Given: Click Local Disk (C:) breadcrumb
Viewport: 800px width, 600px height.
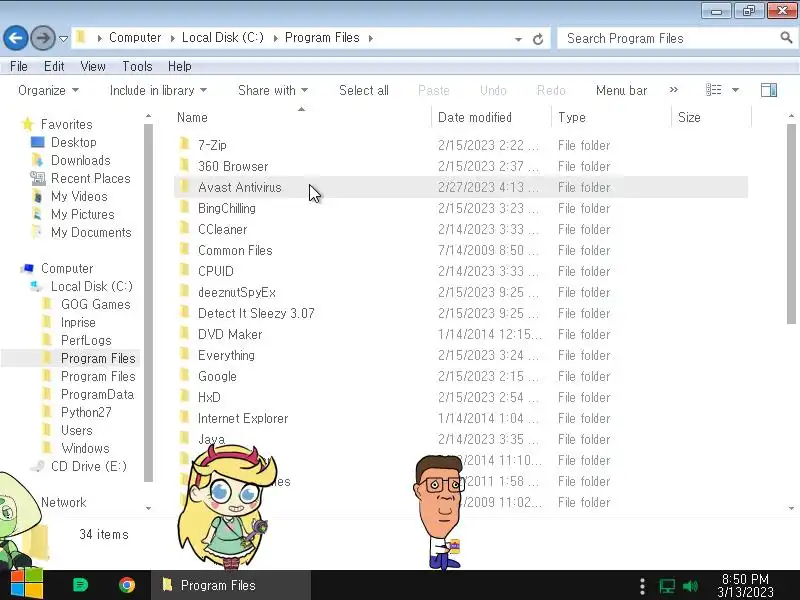Looking at the screenshot, I should click(222, 38).
